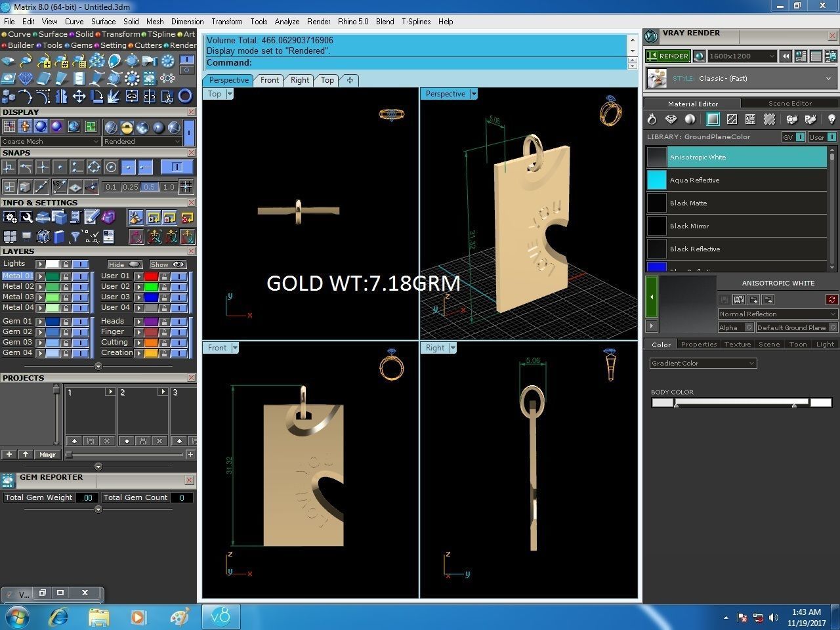Toggle visibility of Gem 01 layer

80,322
